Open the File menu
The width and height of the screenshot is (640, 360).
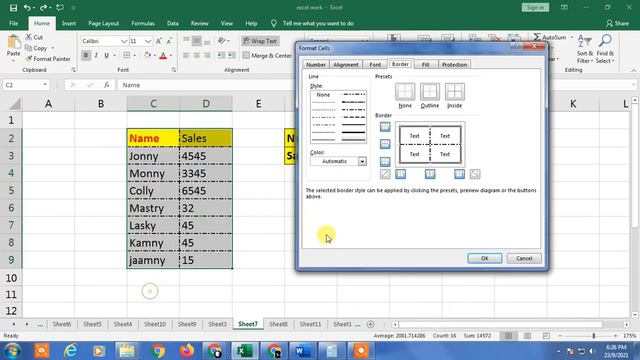13,23
